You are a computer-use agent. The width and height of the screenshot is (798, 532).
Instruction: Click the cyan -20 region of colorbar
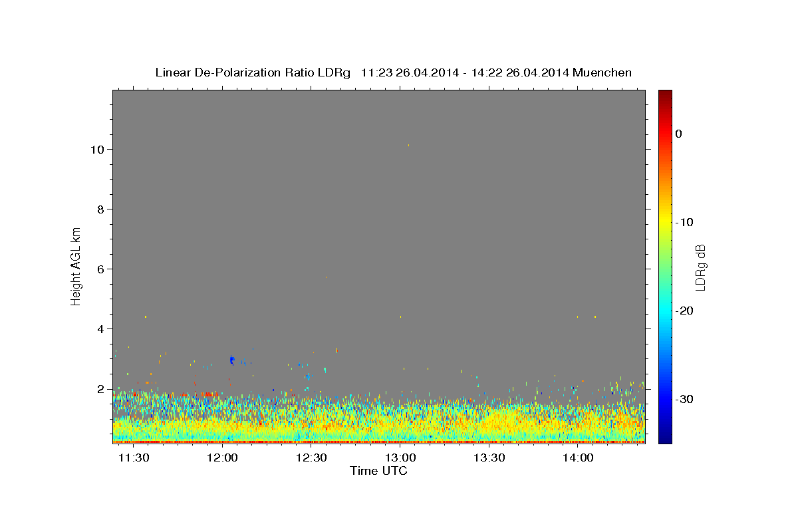tap(665, 311)
